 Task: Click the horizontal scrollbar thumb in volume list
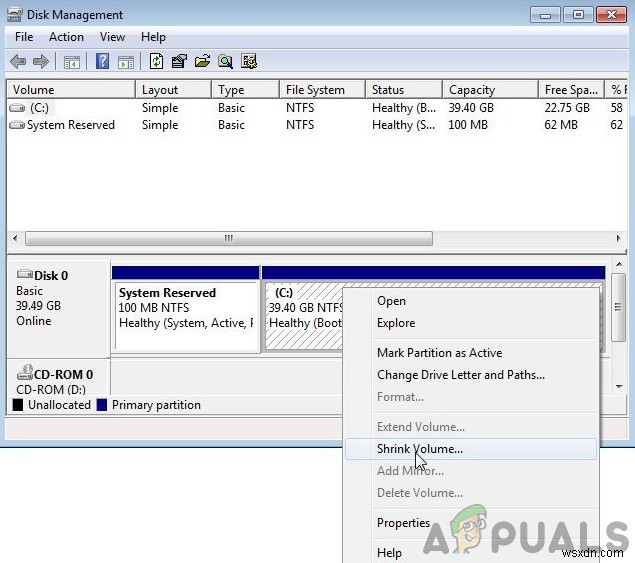point(229,238)
